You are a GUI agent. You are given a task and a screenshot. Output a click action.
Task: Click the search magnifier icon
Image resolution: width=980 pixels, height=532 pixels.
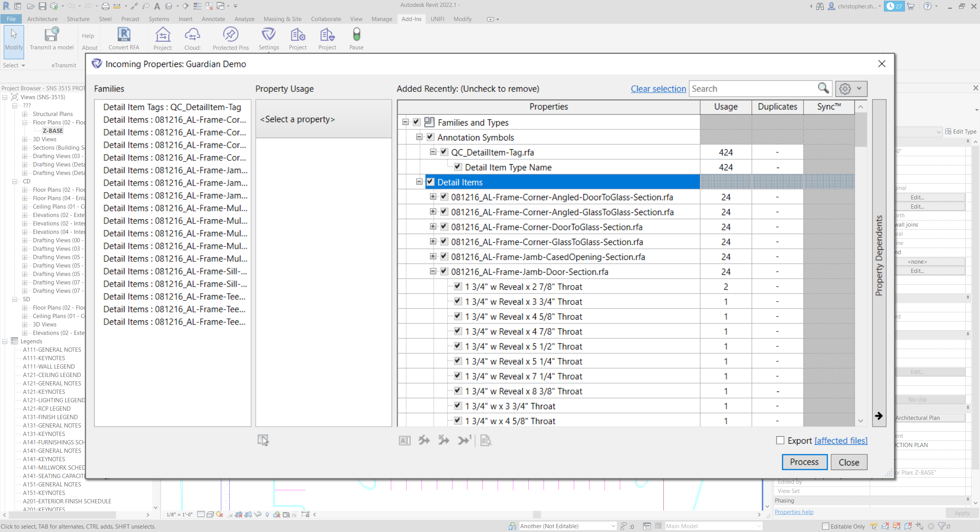(823, 88)
